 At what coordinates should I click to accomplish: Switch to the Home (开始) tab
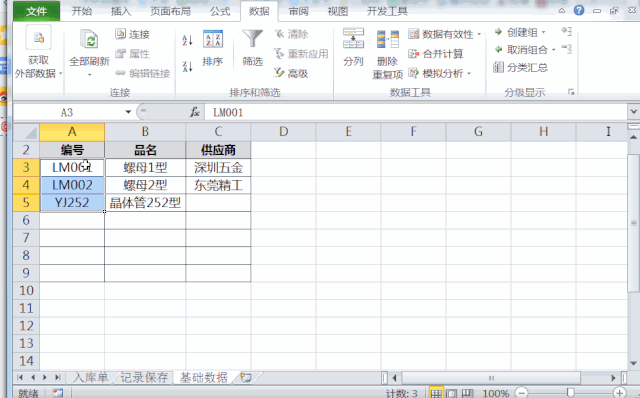pyautogui.click(x=82, y=11)
